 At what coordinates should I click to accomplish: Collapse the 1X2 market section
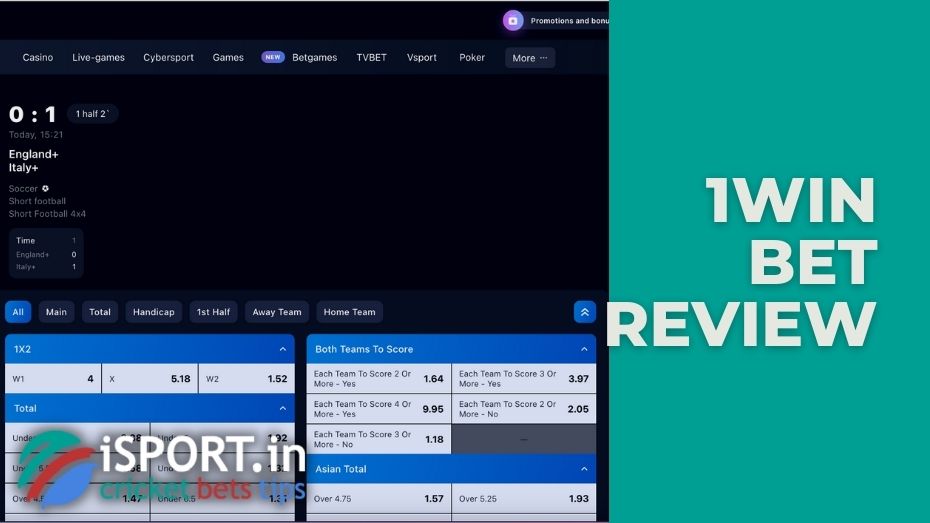(x=283, y=349)
